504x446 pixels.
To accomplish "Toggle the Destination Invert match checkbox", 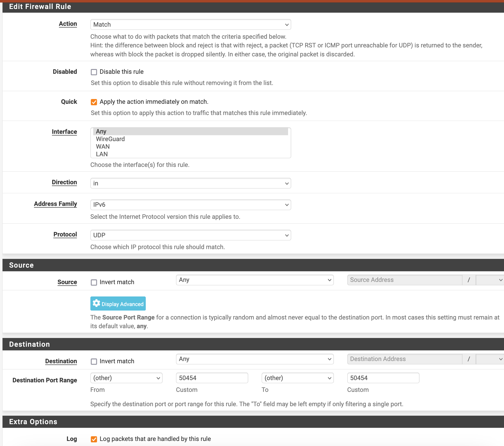I will pos(94,362).
